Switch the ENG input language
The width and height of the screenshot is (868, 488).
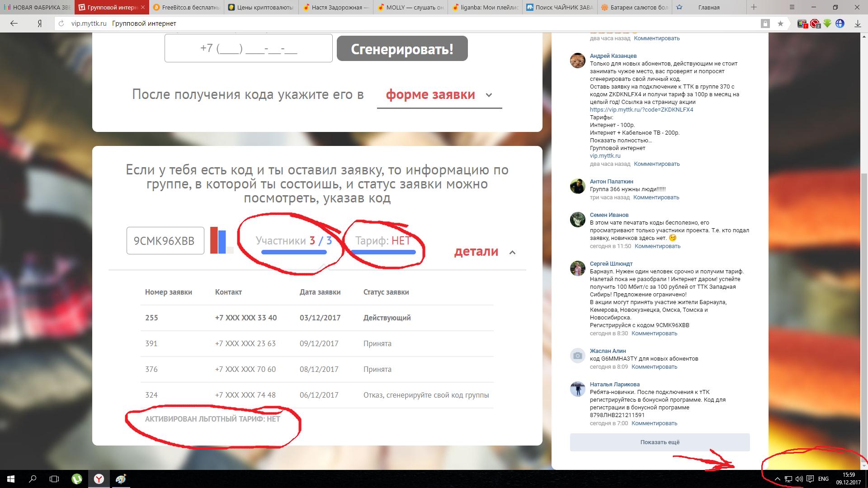click(823, 479)
